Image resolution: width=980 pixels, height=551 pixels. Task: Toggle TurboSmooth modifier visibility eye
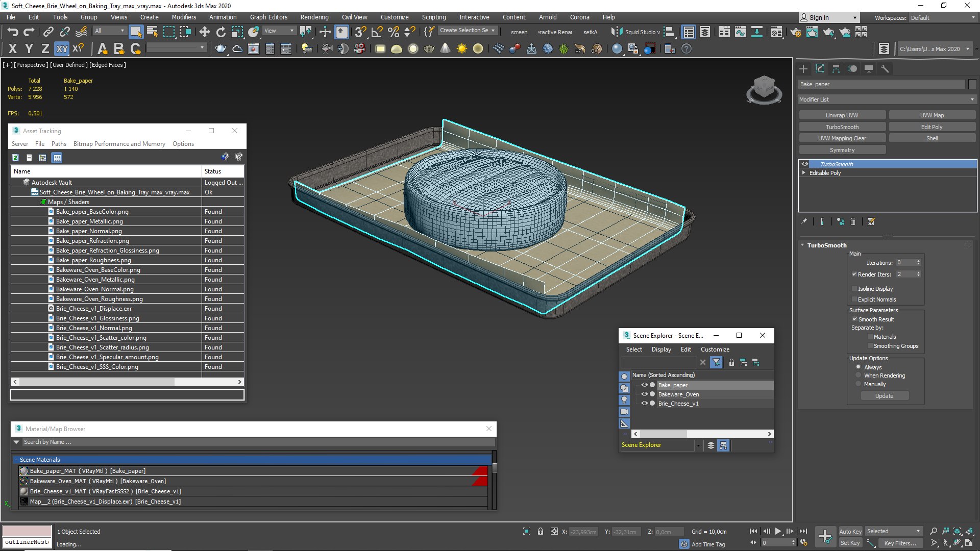pos(805,164)
